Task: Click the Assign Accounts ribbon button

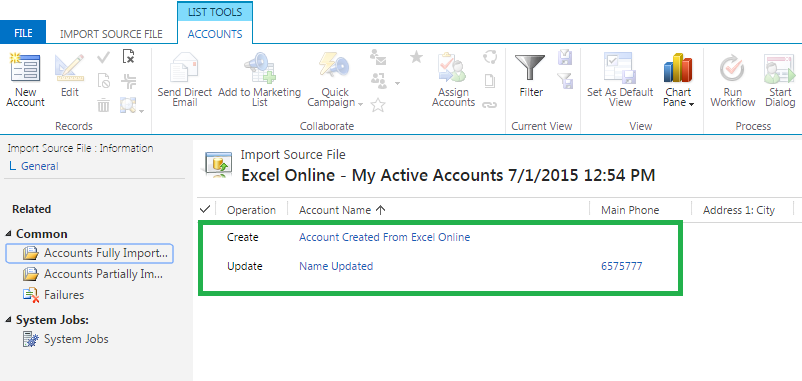Action: point(453,81)
